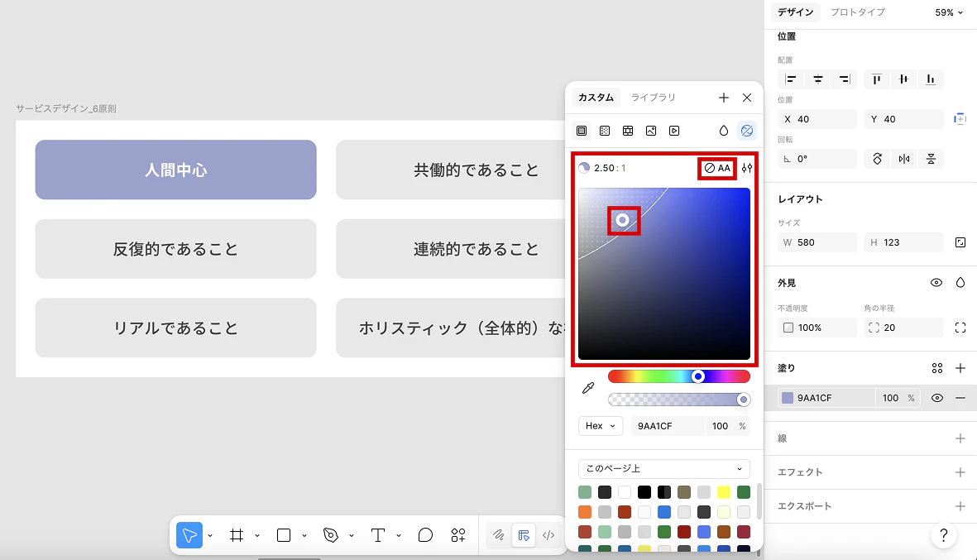Align right icon in position section
Image resolution: width=977 pixels, height=560 pixels.
[845, 79]
